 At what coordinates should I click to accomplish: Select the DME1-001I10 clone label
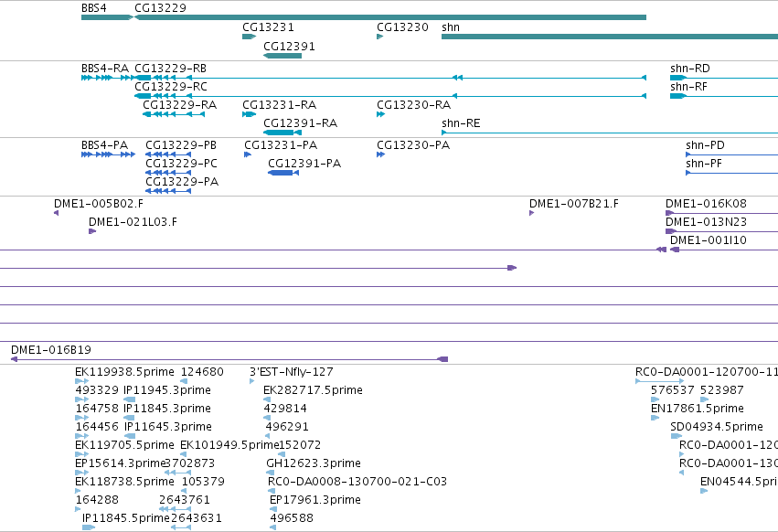(x=708, y=240)
